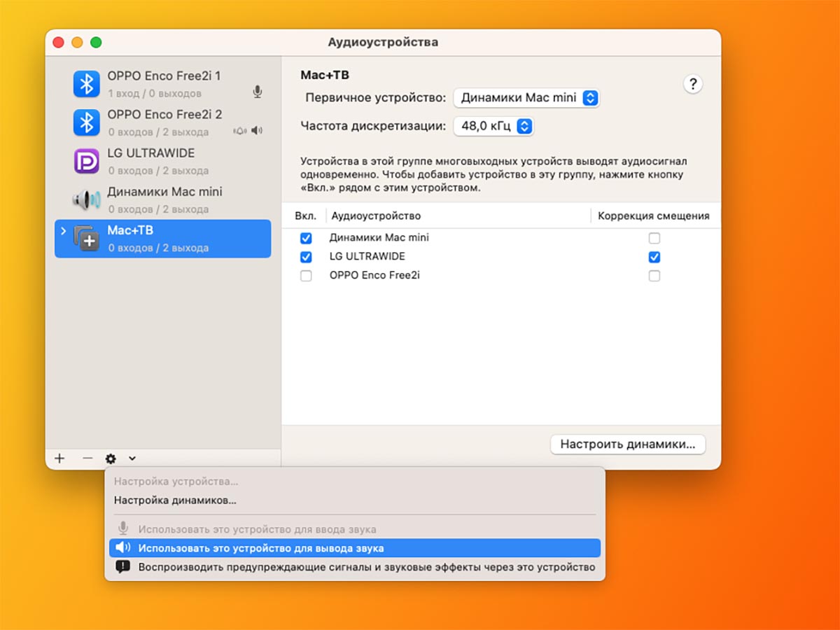Open help with question mark button
The height and width of the screenshot is (630, 840).
[693, 85]
